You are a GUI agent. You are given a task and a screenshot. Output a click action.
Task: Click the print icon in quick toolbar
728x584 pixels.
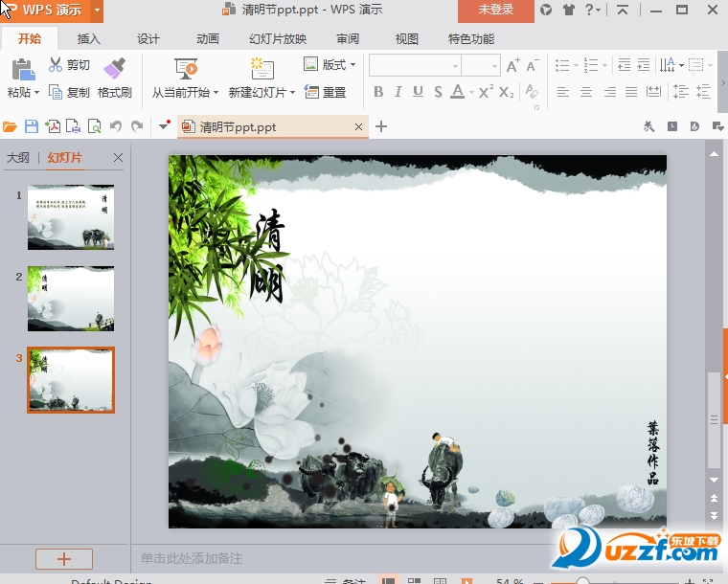click(74, 126)
